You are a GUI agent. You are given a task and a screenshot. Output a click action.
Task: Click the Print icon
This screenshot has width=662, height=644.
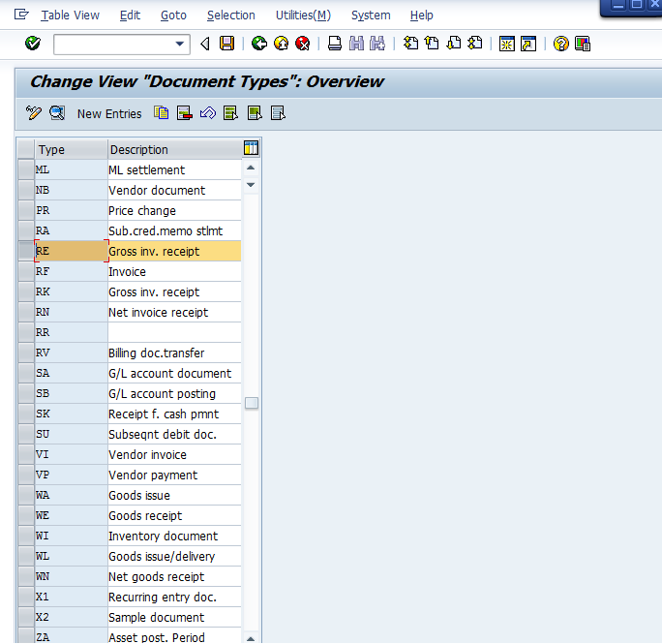click(x=335, y=44)
